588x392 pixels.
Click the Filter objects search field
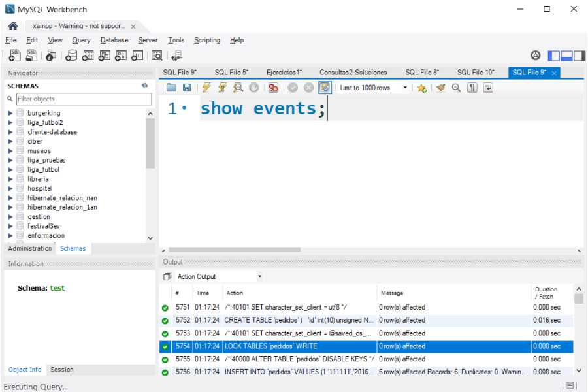83,99
